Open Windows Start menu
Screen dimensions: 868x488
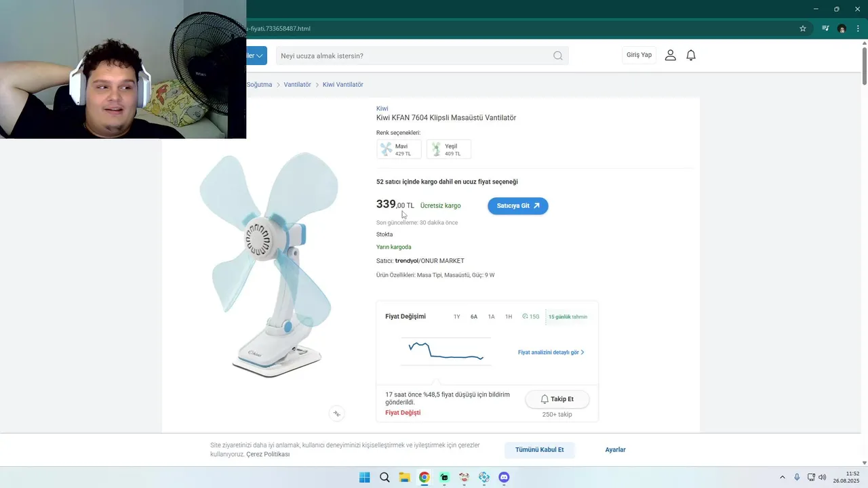364,477
